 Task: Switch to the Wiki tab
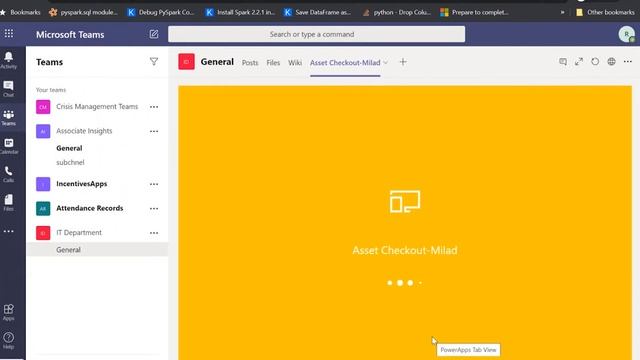click(x=295, y=63)
